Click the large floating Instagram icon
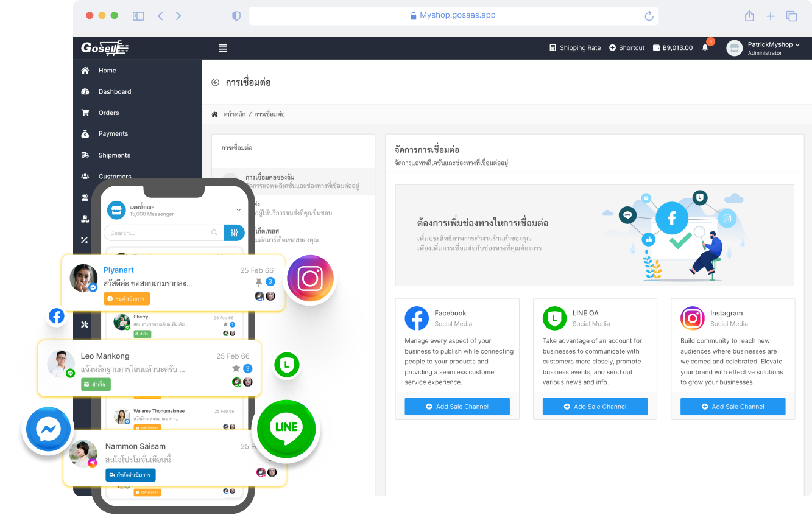Viewport: 812px width, 515px height. (x=311, y=279)
